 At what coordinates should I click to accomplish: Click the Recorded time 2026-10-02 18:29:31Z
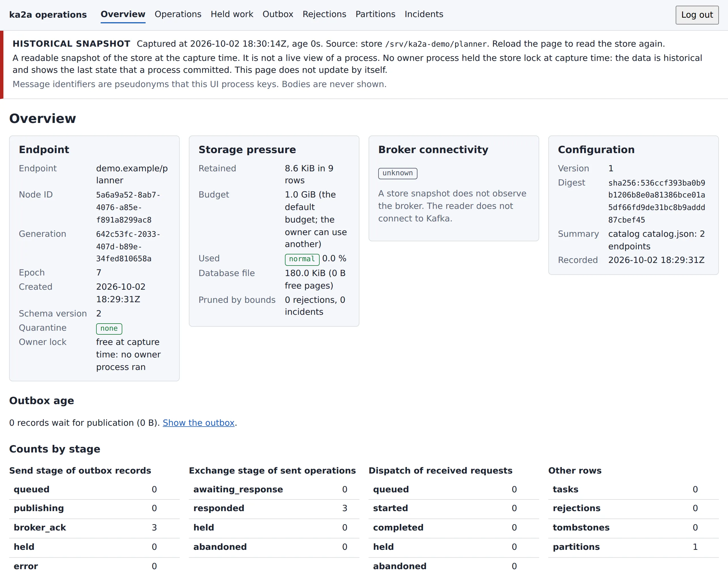click(656, 260)
